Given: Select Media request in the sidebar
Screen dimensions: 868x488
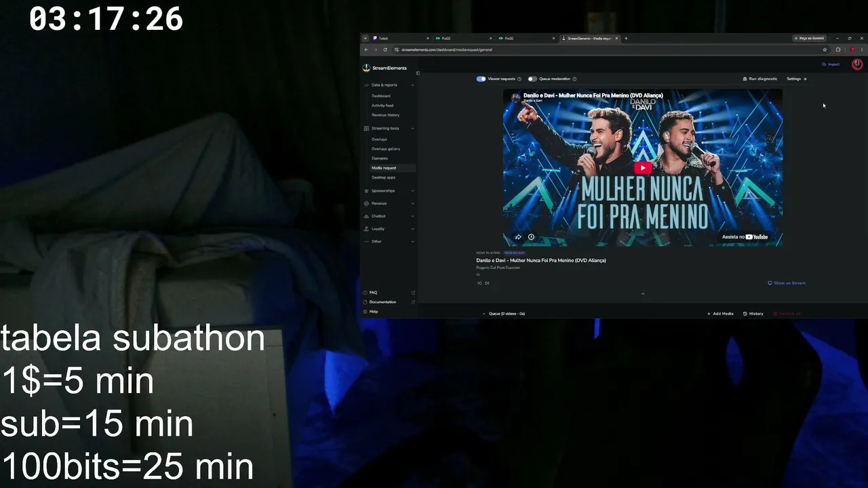Looking at the screenshot, I should click(393, 168).
